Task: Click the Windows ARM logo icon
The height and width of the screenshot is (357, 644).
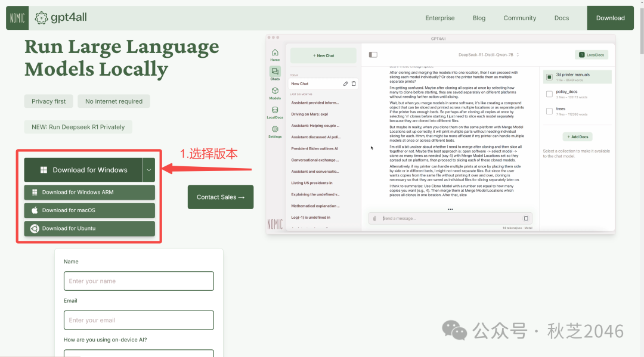Action: pos(35,192)
